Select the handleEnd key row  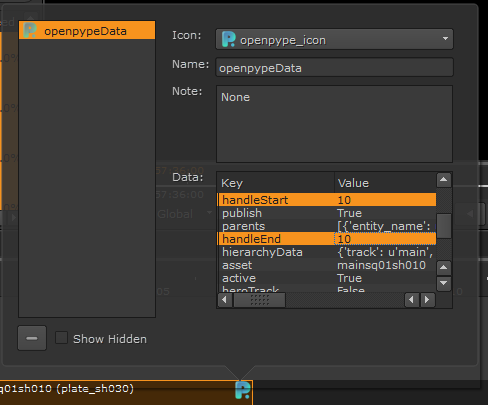coord(276,239)
